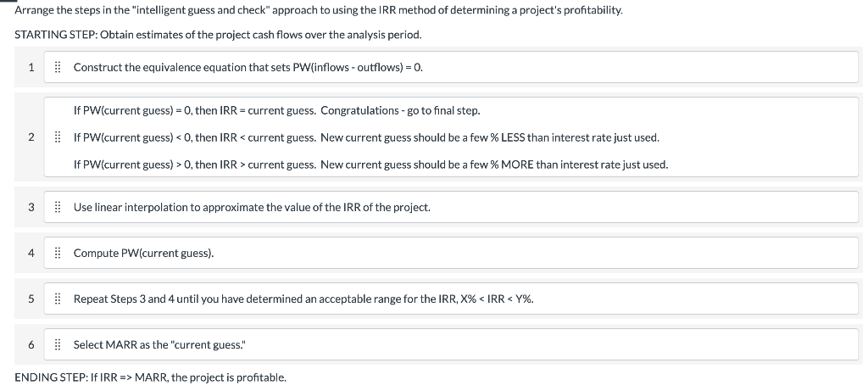
Task: Select the "Construct the equivalence equation" step text
Action: 248,68
